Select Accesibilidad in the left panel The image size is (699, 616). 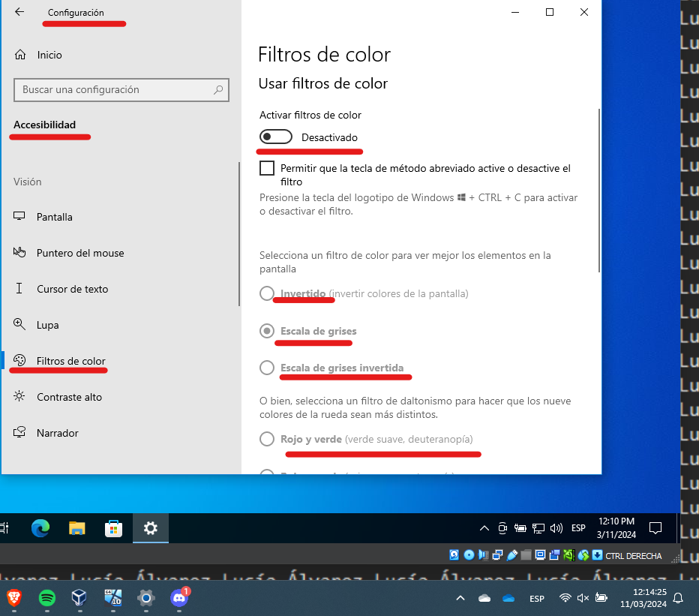click(x=48, y=125)
